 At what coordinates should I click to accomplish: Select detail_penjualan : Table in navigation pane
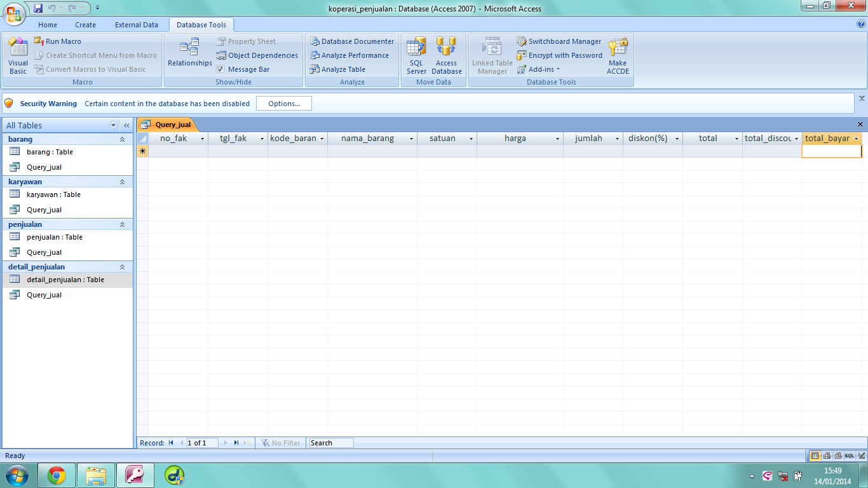pos(68,280)
